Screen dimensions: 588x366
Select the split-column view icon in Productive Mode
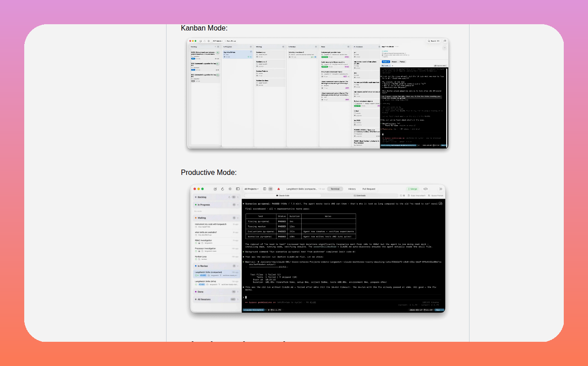point(265,189)
